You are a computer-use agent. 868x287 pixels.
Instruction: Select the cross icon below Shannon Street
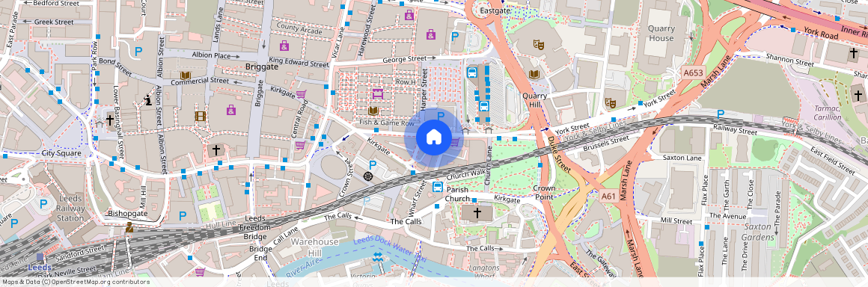858,95
